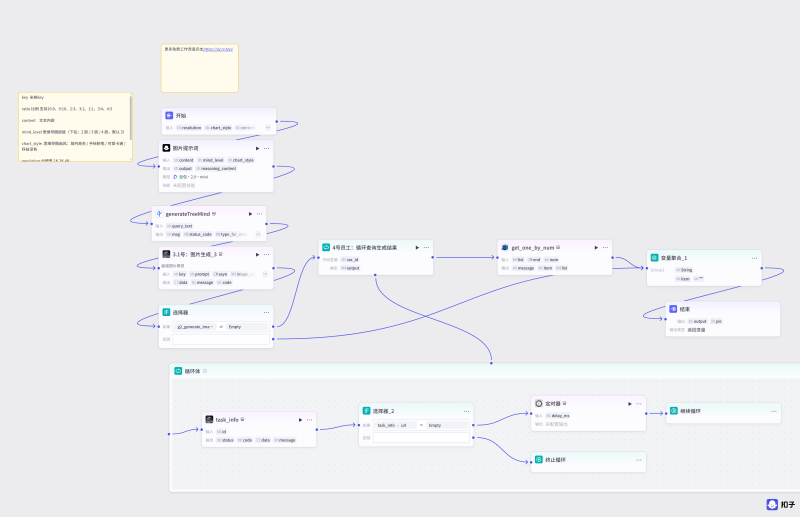Screen dimensions: 800x517
Task: Expand hidden input parameters of 开始 node
Action: 268,128
